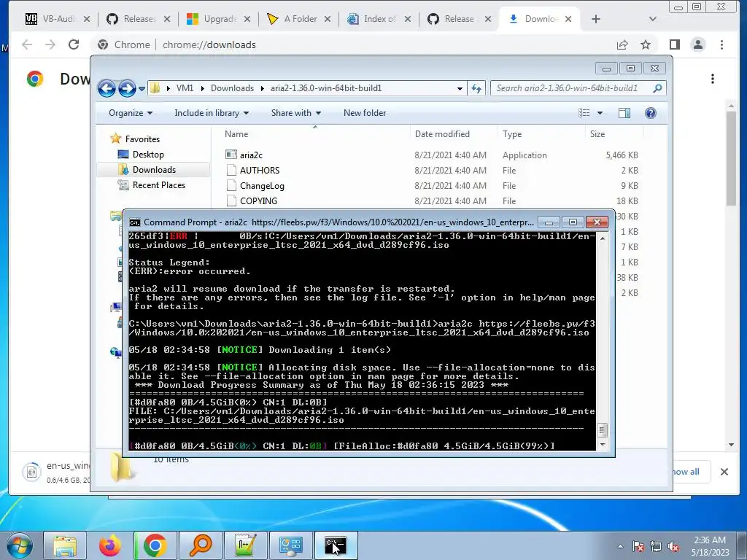Image resolution: width=747 pixels, height=560 pixels.
Task: Switch to the A Folder tab
Action: 298,19
